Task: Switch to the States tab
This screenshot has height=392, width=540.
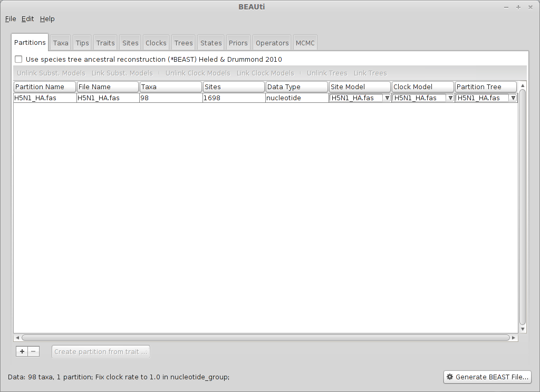Action: [x=211, y=43]
